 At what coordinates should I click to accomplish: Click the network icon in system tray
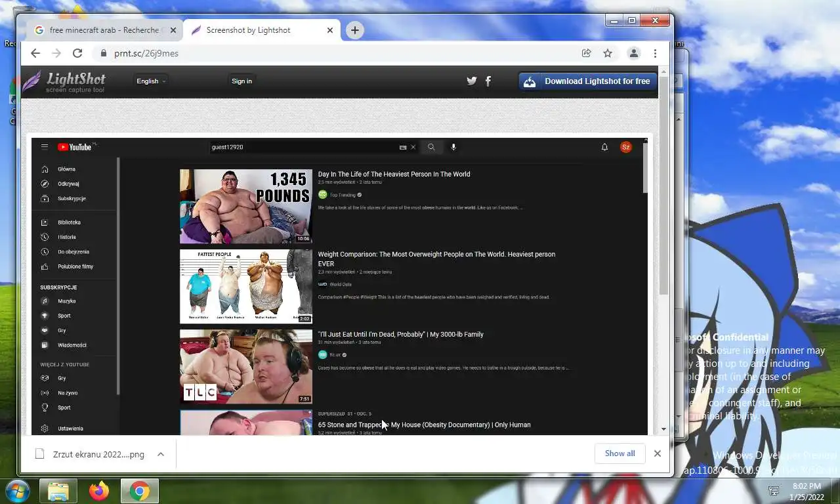click(x=774, y=491)
